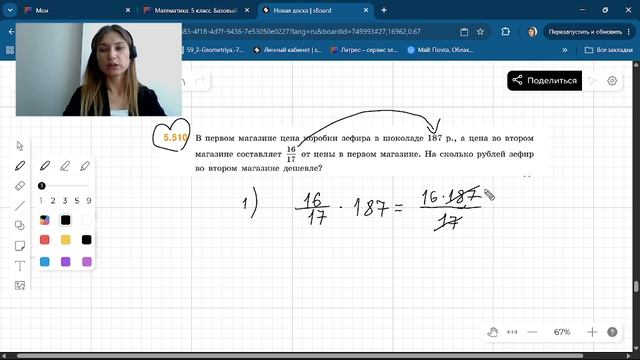The height and width of the screenshot is (360, 640).
Task: Open the Все закладки folder
Action: click(609, 50)
